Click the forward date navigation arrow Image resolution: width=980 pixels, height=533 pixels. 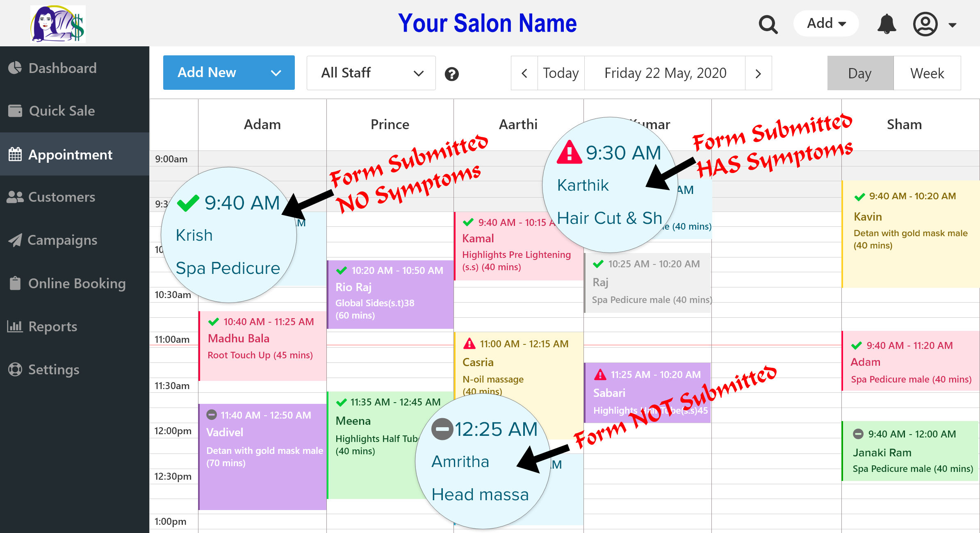(760, 73)
